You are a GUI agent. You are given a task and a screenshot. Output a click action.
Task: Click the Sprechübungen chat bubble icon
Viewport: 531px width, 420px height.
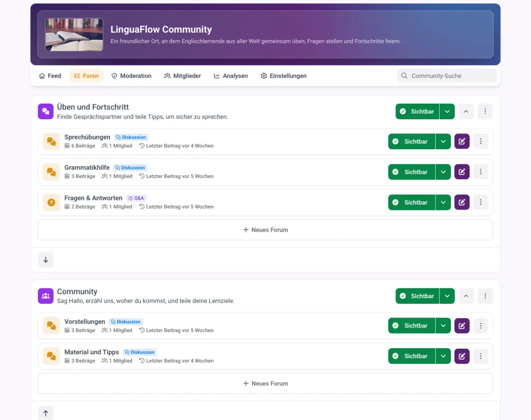point(51,141)
